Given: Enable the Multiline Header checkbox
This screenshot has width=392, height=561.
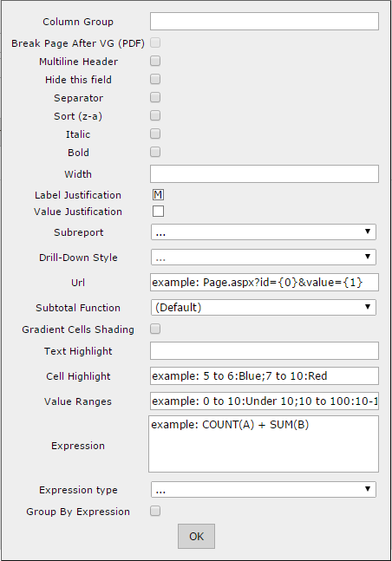Looking at the screenshot, I should (x=155, y=62).
